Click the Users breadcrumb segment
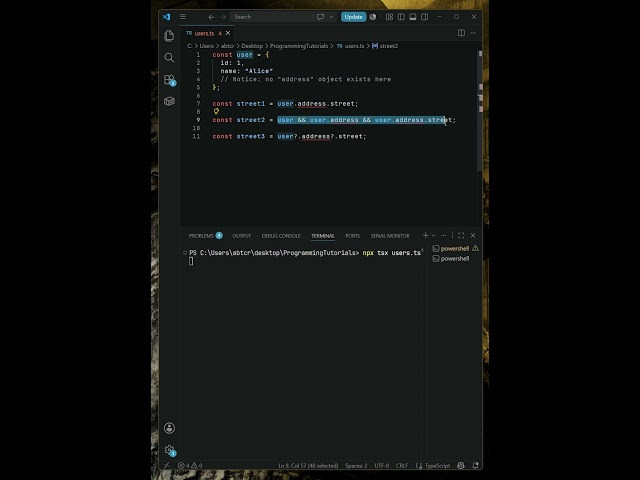Screen dimensions: 640x480 click(207, 46)
